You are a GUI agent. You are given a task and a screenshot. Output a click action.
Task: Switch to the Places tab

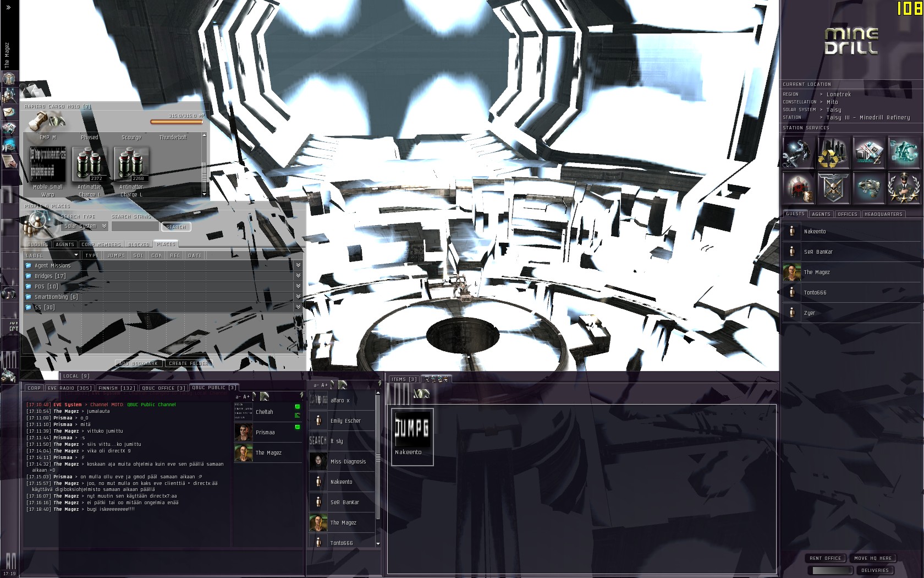pyautogui.click(x=166, y=244)
